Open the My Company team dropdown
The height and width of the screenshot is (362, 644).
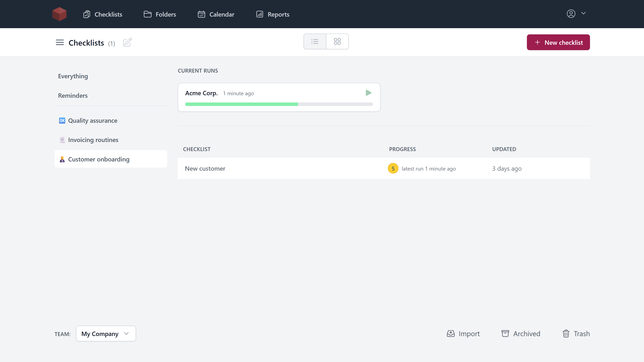(106, 333)
